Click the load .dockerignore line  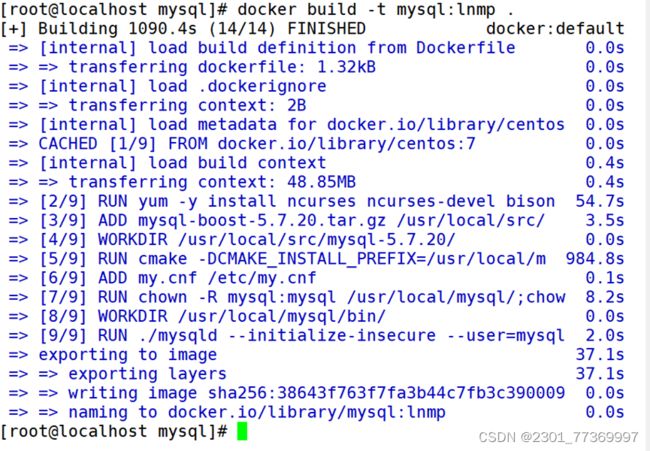coord(317,86)
